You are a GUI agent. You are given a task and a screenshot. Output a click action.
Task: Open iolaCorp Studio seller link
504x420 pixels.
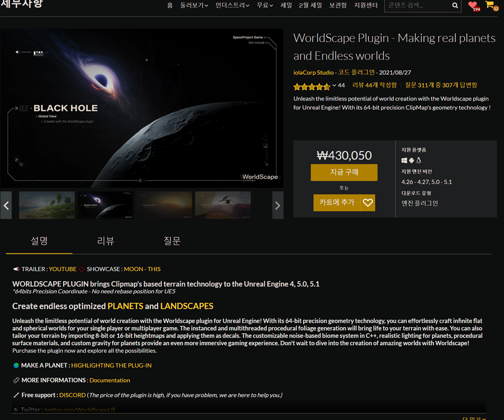pos(313,72)
